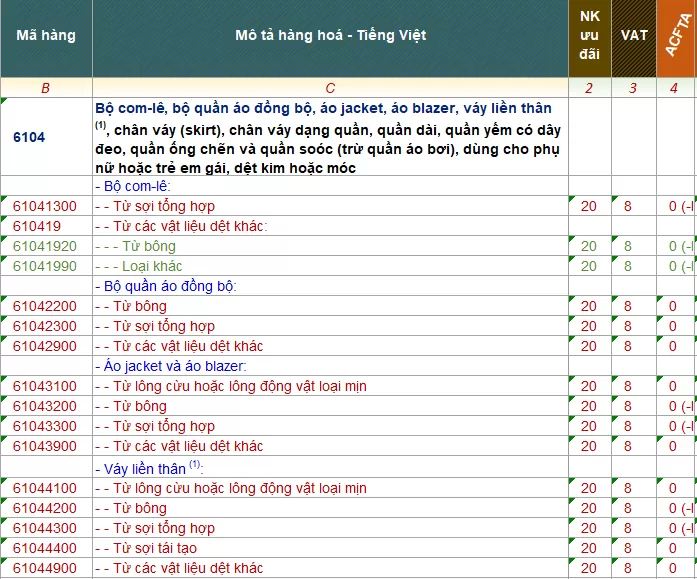Viewport: 697px width, 579px height.
Task: Select code 61043900
Action: (44, 446)
